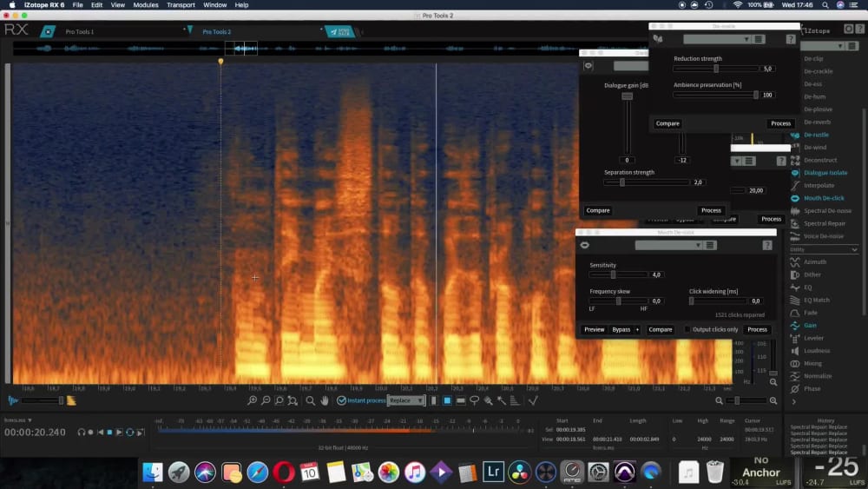Select the time selection tool
Screen dimensions: 868x489
(433, 400)
